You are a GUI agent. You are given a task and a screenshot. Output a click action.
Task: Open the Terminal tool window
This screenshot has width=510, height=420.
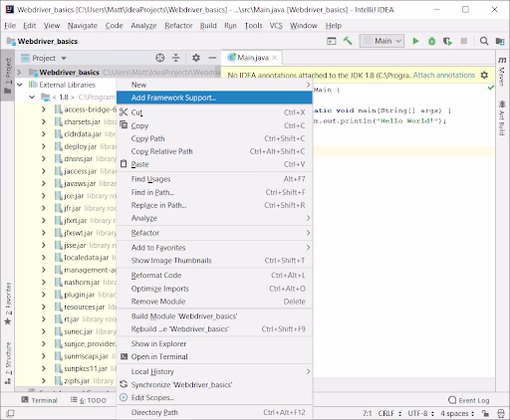coord(39,400)
